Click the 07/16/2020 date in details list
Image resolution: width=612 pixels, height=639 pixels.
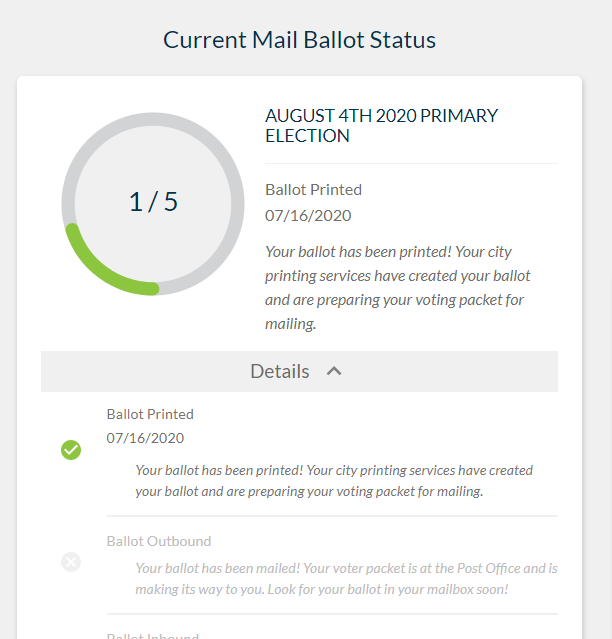(145, 438)
